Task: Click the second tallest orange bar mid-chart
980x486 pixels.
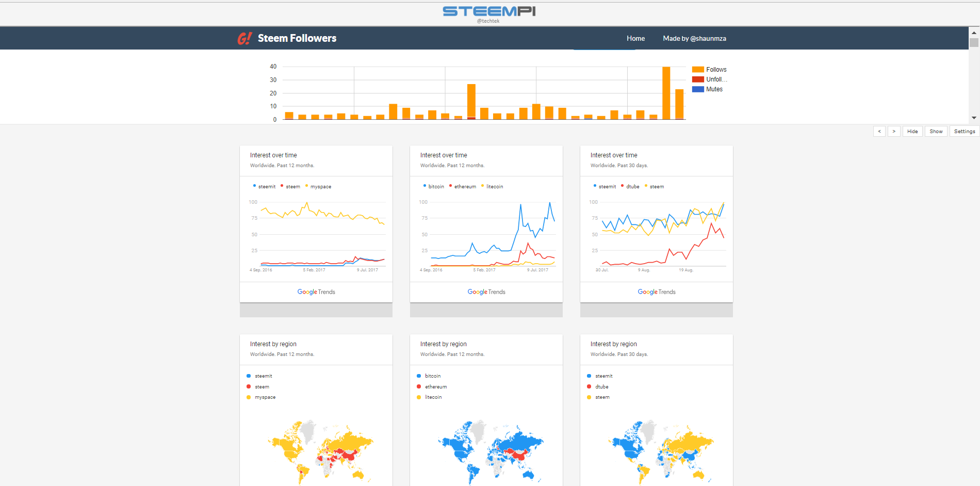Action: [x=471, y=102]
